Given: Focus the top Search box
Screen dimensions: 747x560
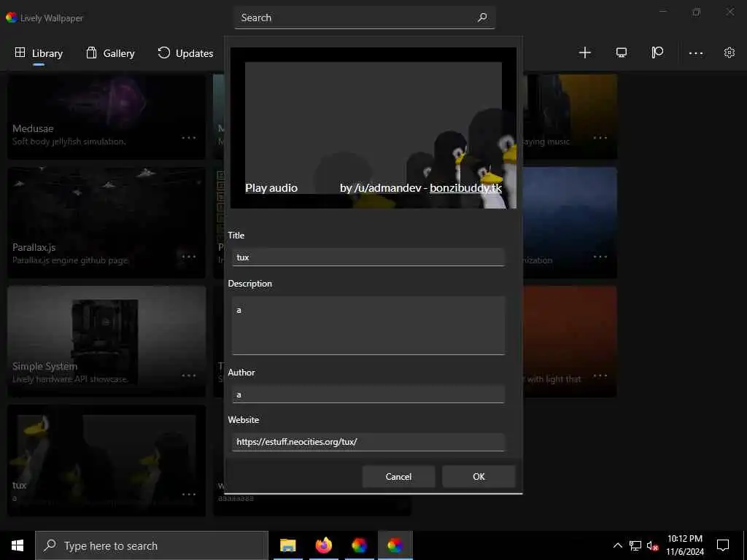Looking at the screenshot, I should [x=365, y=17].
